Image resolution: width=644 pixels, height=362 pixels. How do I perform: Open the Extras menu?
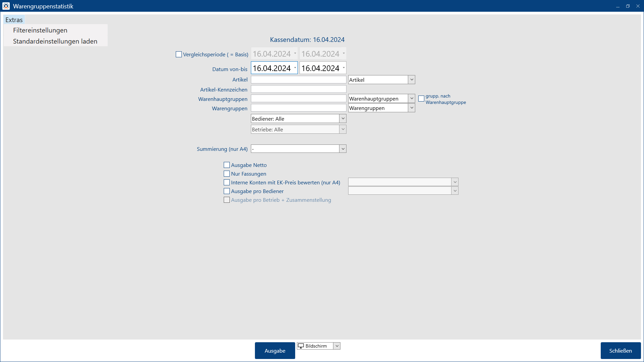pos(14,20)
